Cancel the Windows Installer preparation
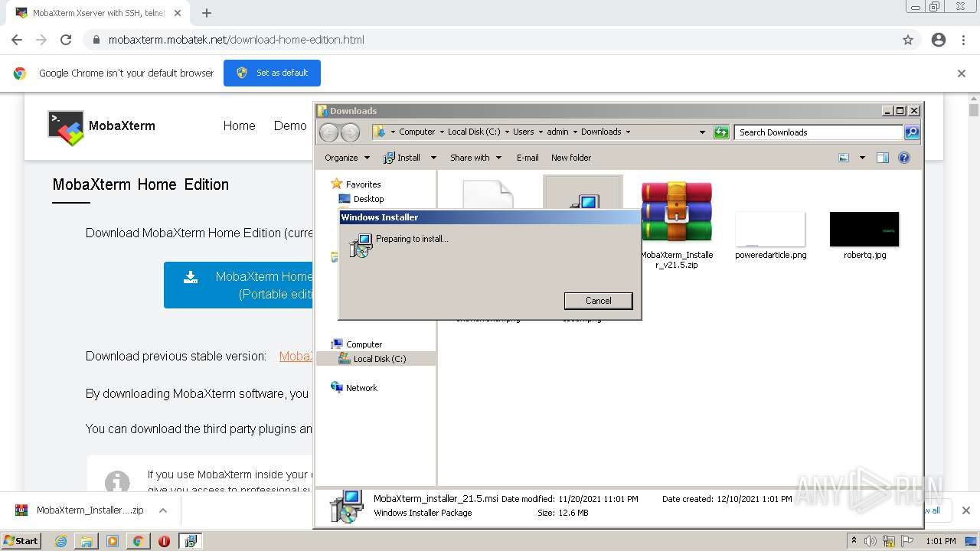 click(x=598, y=301)
